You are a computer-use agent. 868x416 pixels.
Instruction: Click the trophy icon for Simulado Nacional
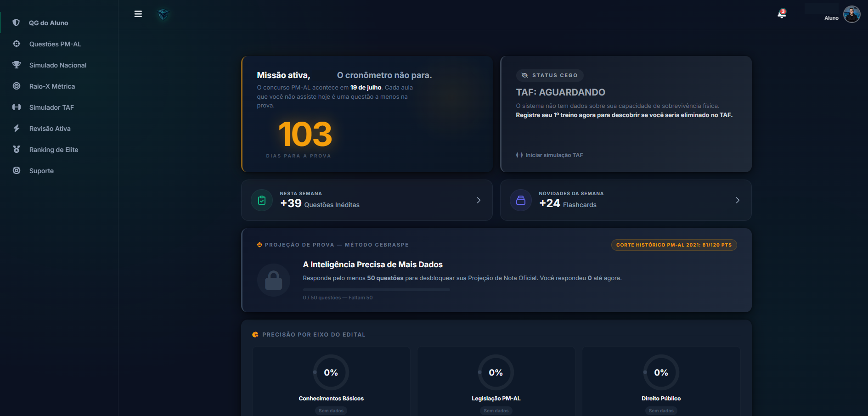coord(17,65)
